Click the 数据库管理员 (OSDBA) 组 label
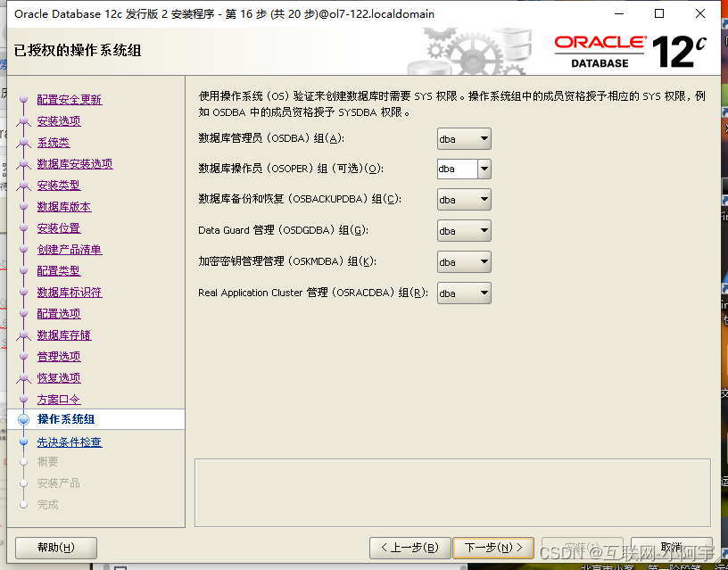 (x=271, y=138)
